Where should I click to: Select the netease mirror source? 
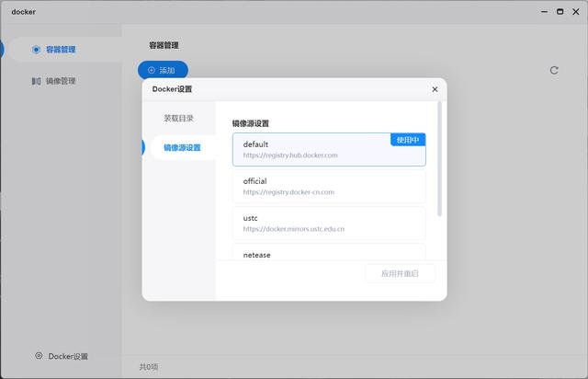tap(329, 252)
